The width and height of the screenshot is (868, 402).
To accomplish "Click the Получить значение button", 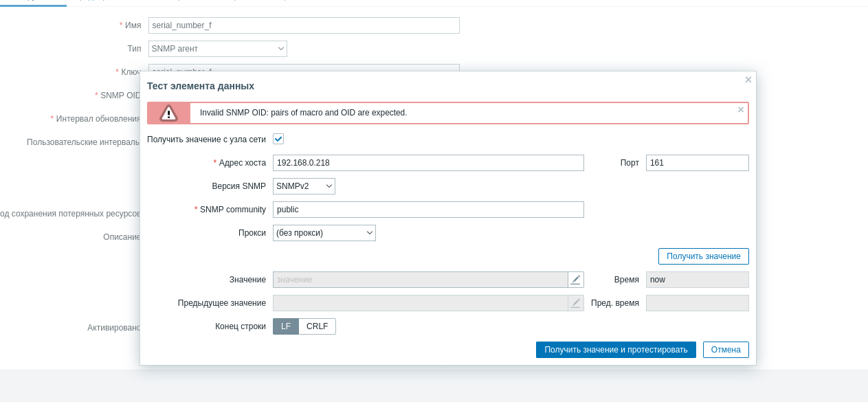I will [x=703, y=256].
